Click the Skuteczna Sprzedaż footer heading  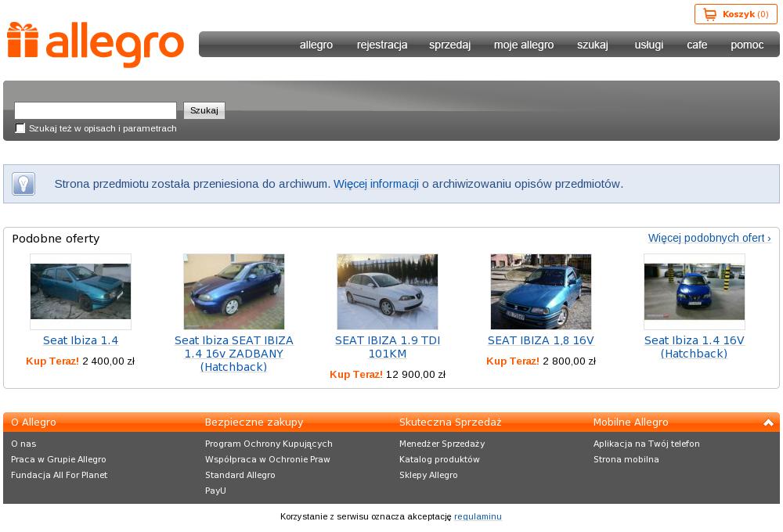tap(450, 422)
